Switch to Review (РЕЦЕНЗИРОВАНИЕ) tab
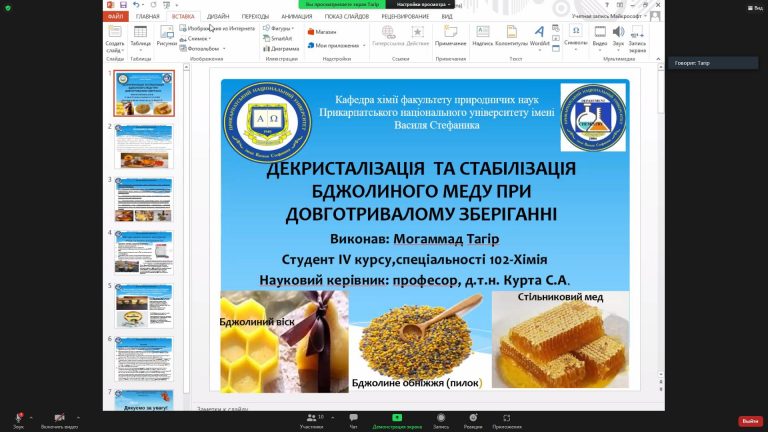The height and width of the screenshot is (432, 768). tap(405, 16)
